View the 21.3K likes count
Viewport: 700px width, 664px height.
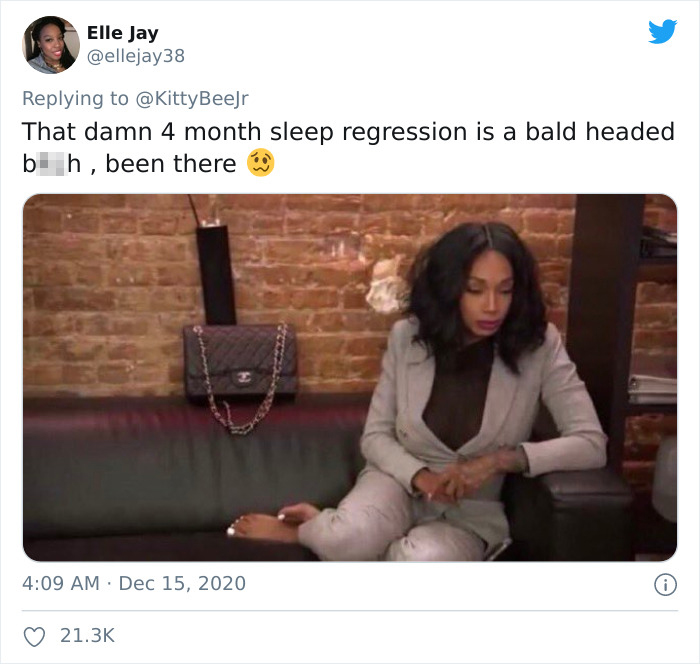click(88, 636)
